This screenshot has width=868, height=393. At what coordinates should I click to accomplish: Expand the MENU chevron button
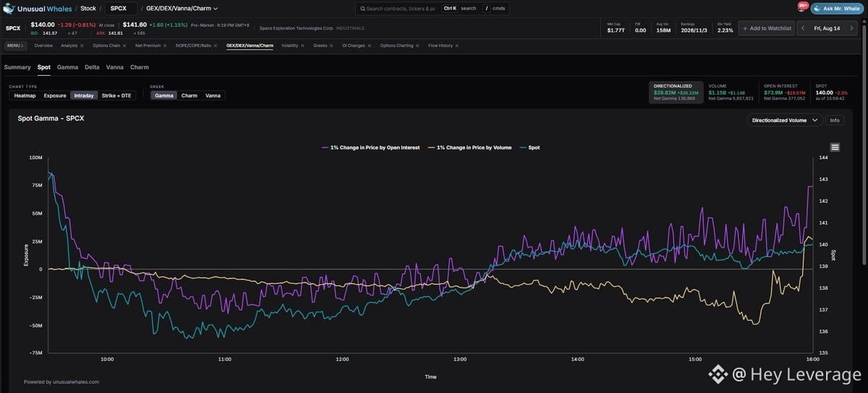coord(14,46)
